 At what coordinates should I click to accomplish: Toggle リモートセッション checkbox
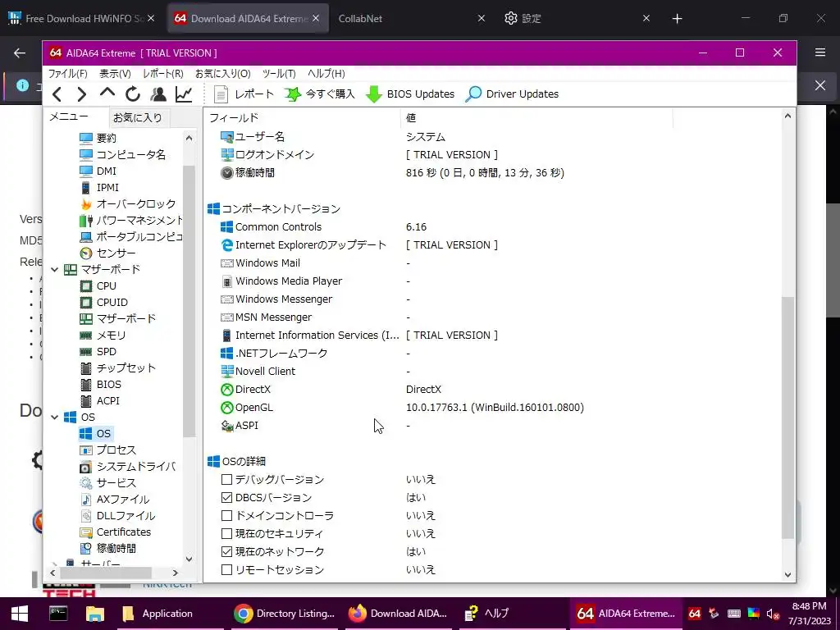[x=226, y=569]
